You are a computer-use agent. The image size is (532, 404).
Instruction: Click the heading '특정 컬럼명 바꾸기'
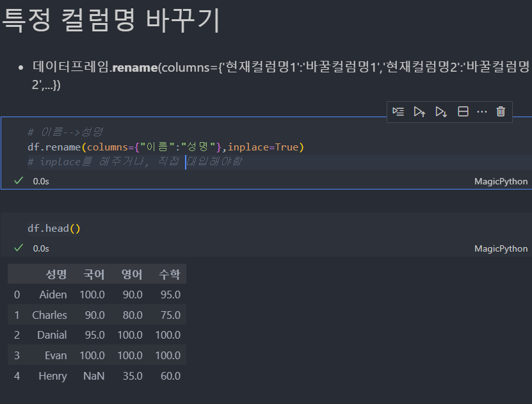[x=111, y=20]
